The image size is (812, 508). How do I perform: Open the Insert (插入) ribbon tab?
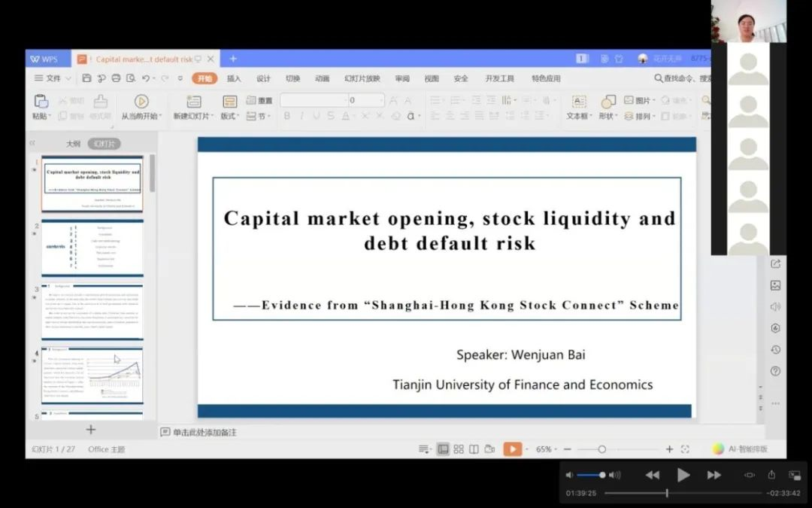click(234, 78)
